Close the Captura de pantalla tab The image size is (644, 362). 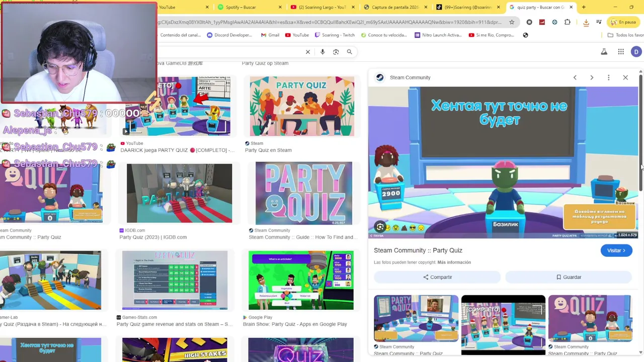pos(426,7)
